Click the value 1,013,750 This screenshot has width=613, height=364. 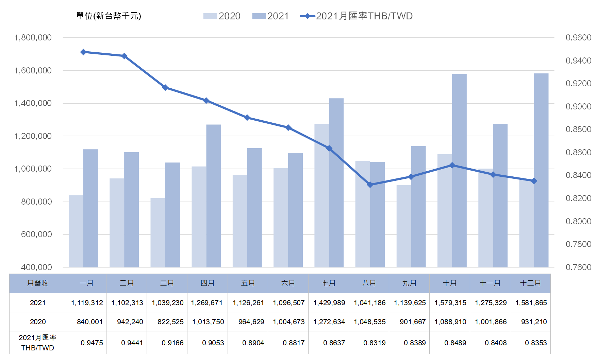click(x=208, y=322)
